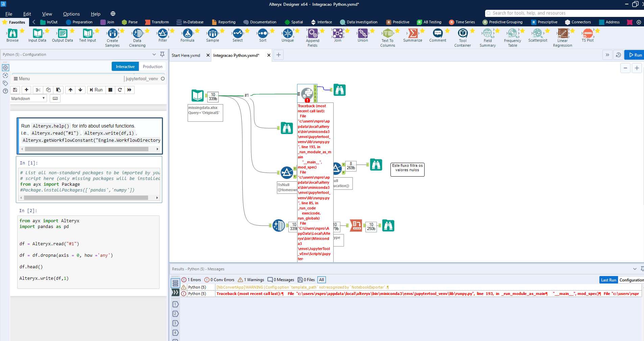Open a new workflow tab

pos(278,55)
